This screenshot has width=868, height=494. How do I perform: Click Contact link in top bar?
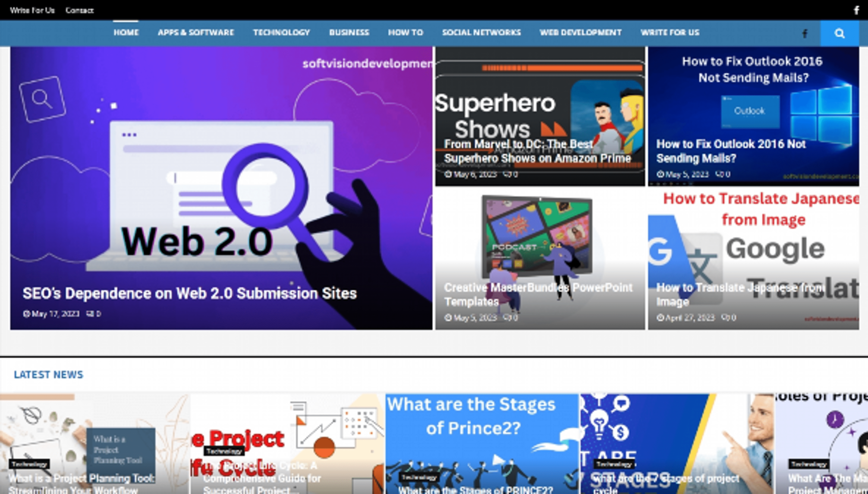click(x=79, y=11)
